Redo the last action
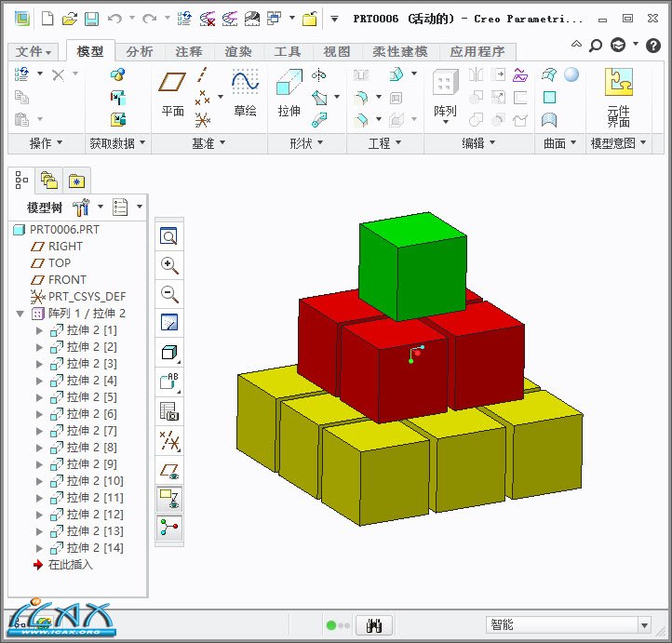 (149, 19)
